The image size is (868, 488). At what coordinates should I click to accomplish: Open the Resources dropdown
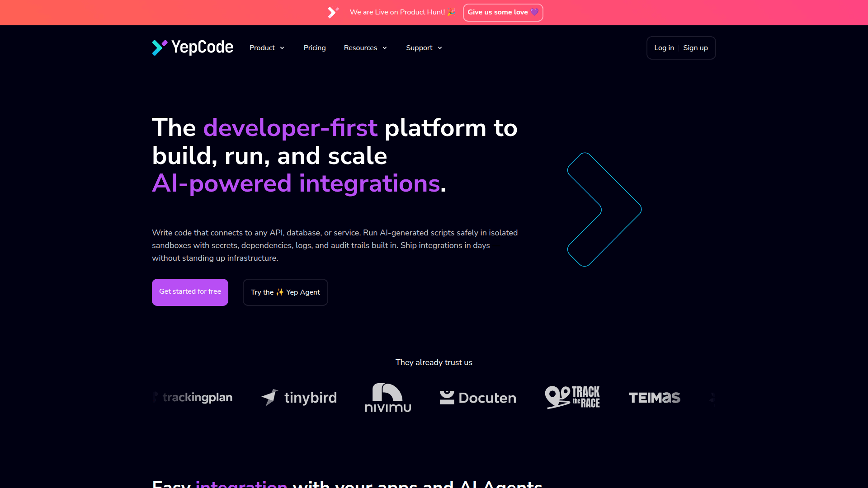[365, 47]
